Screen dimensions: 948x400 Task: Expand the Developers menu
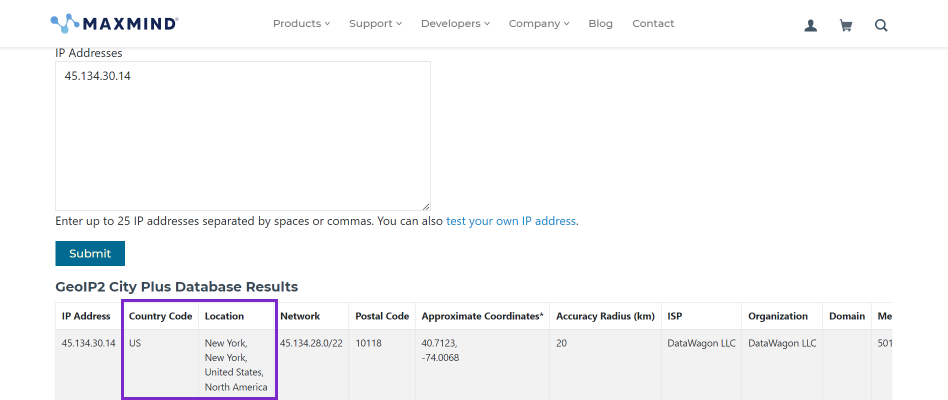tap(455, 24)
